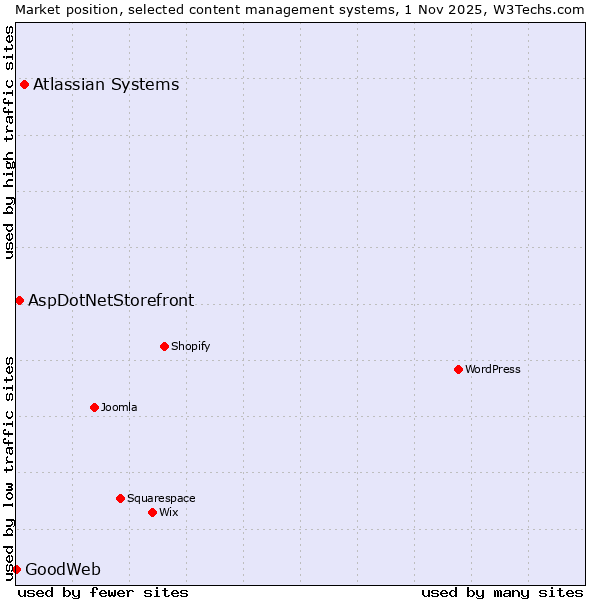Click the Joomla label text

(x=119, y=407)
